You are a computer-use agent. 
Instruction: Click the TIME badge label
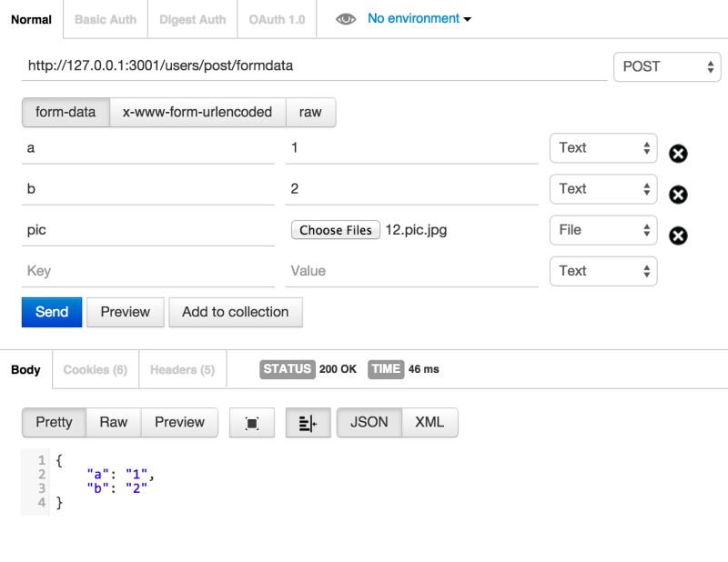[386, 369]
